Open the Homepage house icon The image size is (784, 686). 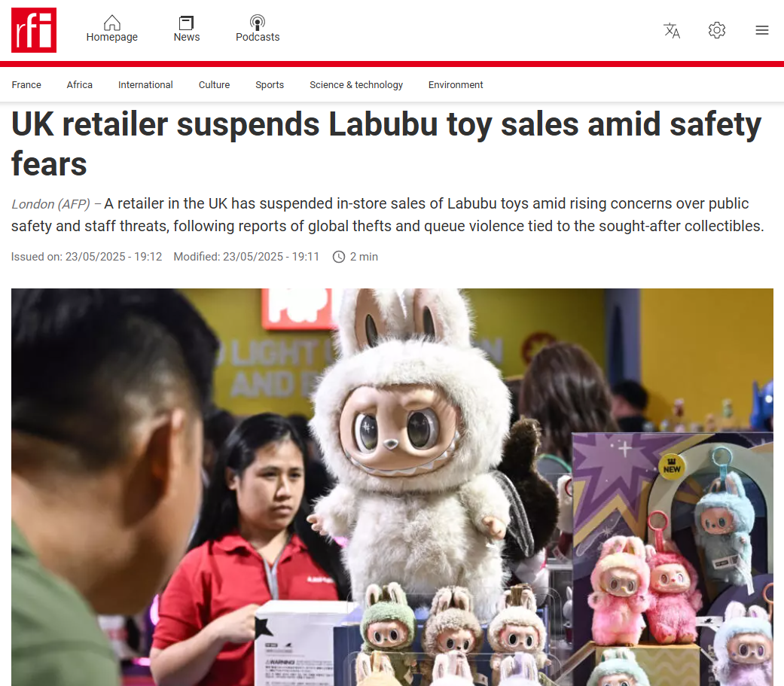pos(112,23)
